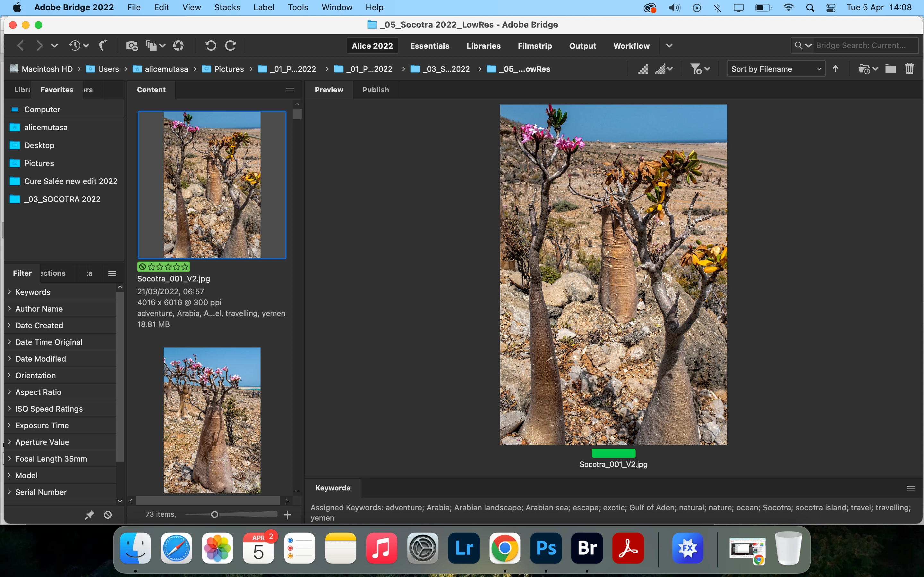This screenshot has width=924, height=577.
Task: Create a new folder via toolbar icon
Action: 890,69
